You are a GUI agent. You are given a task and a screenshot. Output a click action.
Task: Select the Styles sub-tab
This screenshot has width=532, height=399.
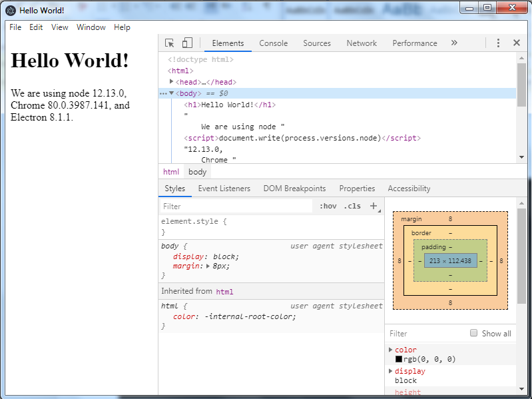tap(174, 189)
